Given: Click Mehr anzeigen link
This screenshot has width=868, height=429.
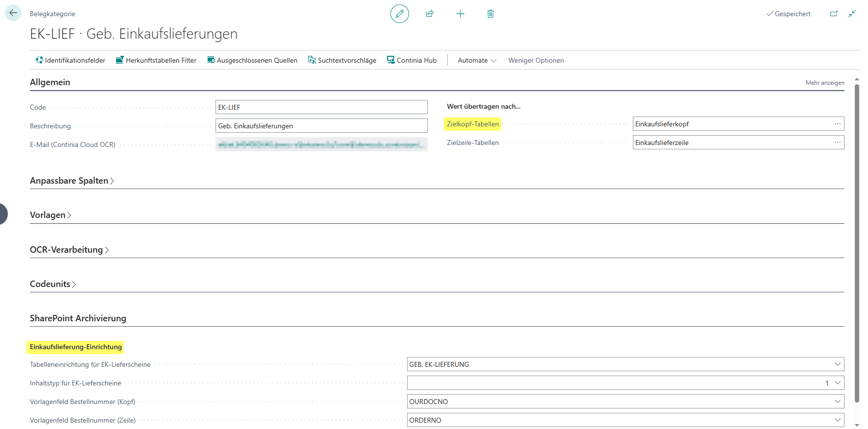Looking at the screenshot, I should (x=825, y=83).
